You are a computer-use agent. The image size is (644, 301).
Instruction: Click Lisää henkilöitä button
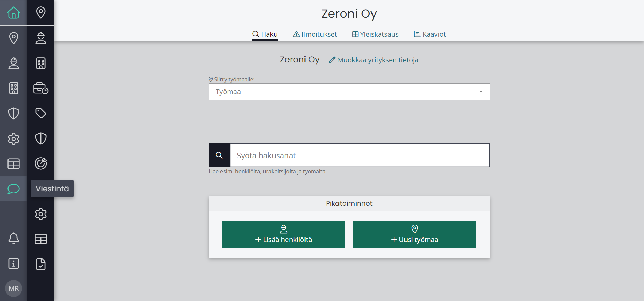click(284, 234)
